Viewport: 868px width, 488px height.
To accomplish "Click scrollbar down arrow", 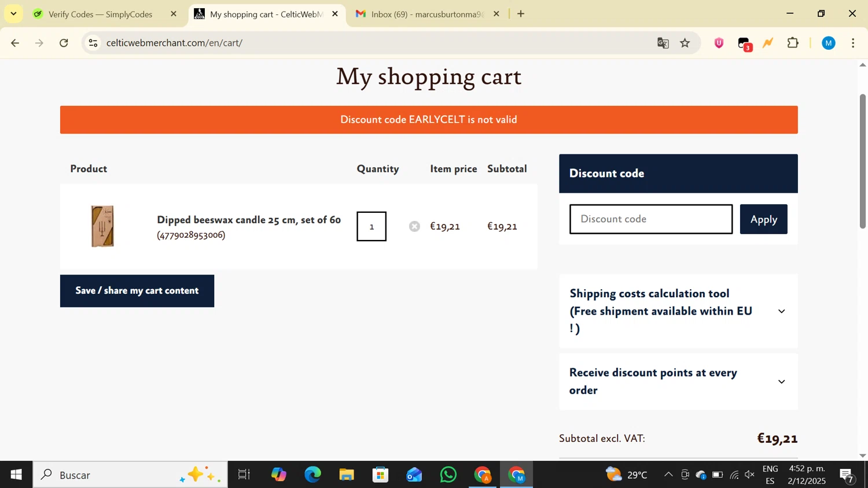I will pos(862,456).
